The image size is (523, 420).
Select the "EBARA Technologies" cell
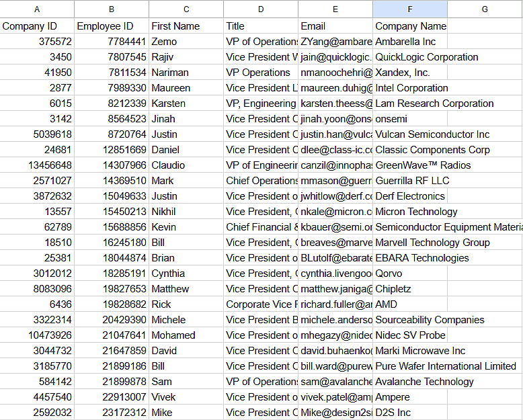click(x=410, y=258)
